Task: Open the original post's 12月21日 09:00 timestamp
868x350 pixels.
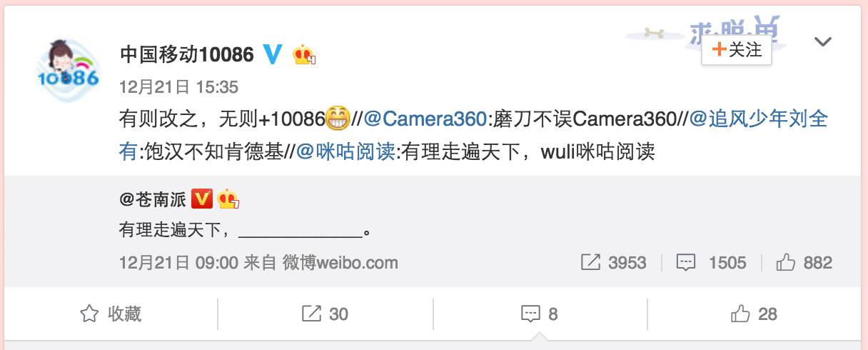Action: [x=178, y=263]
